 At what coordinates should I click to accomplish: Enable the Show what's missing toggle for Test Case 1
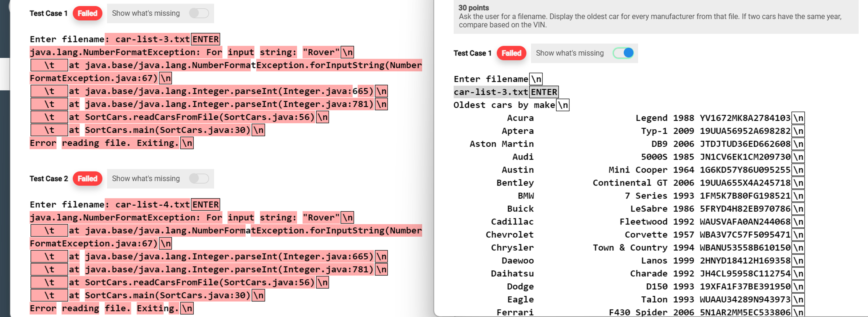click(199, 13)
